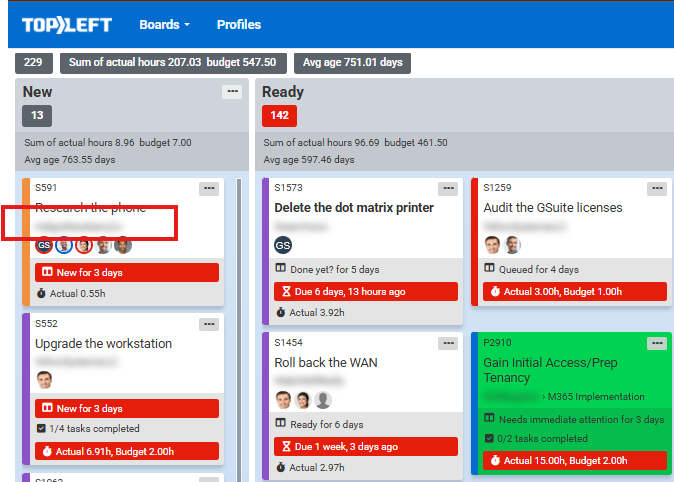Image resolution: width=674 pixels, height=482 pixels.
Task: Click the purple color bar on Upgrade the workstation card
Action: click(x=25, y=390)
